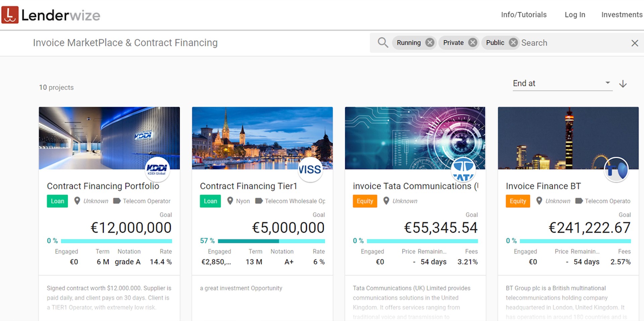This screenshot has height=321, width=644.
Task: Click Loan badge on Contract Financing Tier1
Action: (210, 201)
